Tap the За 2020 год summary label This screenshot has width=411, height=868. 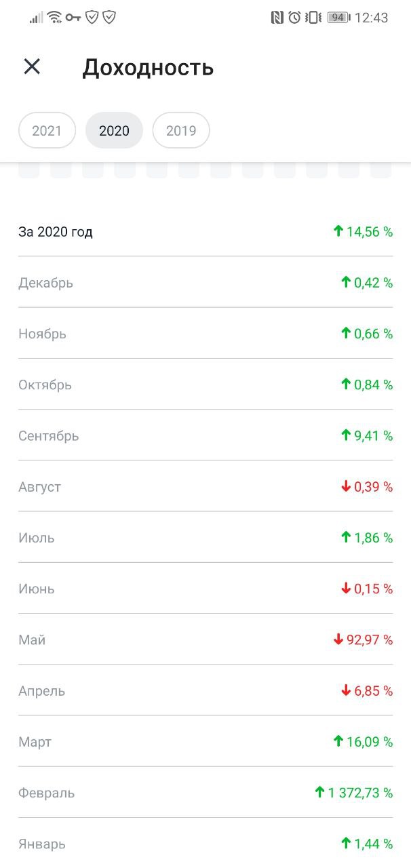56,232
